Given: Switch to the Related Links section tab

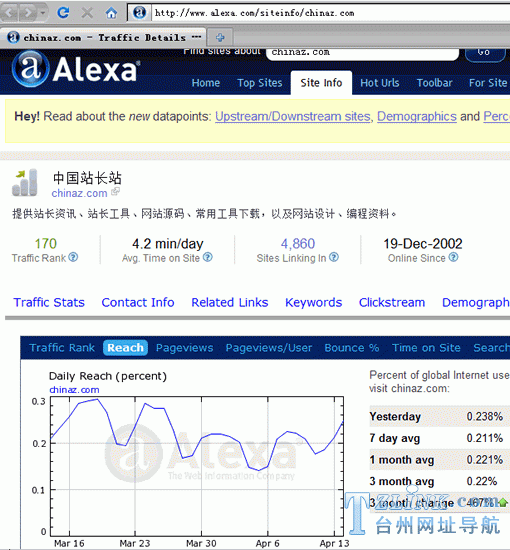Looking at the screenshot, I should pyautogui.click(x=230, y=302).
